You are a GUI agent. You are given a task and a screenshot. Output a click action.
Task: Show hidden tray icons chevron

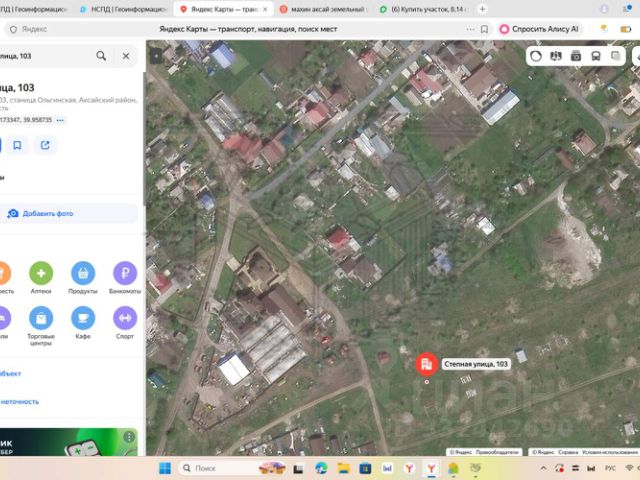(x=543, y=468)
